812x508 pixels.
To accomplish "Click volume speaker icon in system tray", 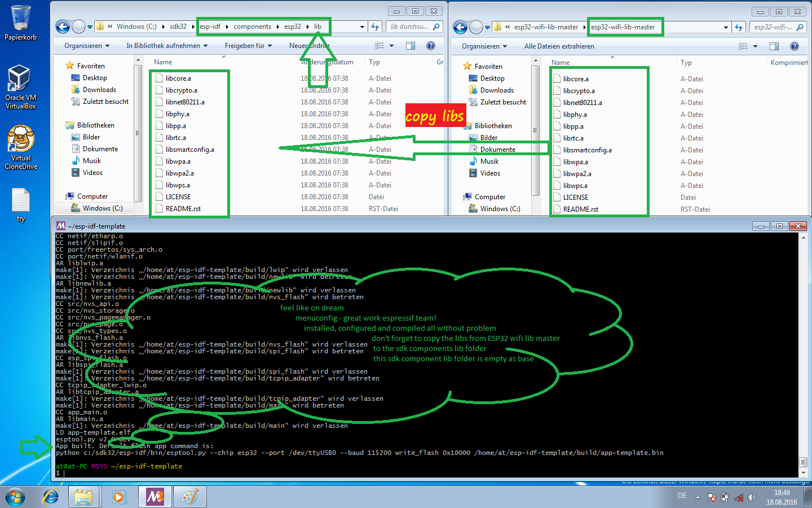I will pyautogui.click(x=752, y=497).
